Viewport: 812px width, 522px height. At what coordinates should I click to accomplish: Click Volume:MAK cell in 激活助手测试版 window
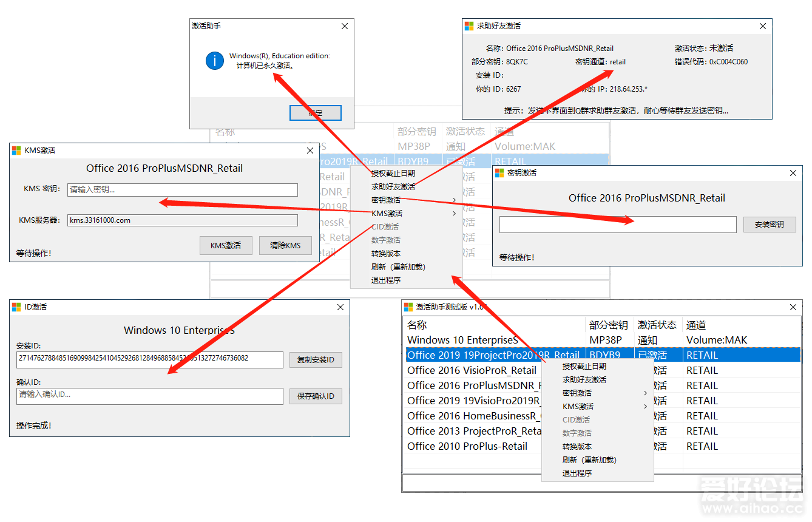point(717,340)
